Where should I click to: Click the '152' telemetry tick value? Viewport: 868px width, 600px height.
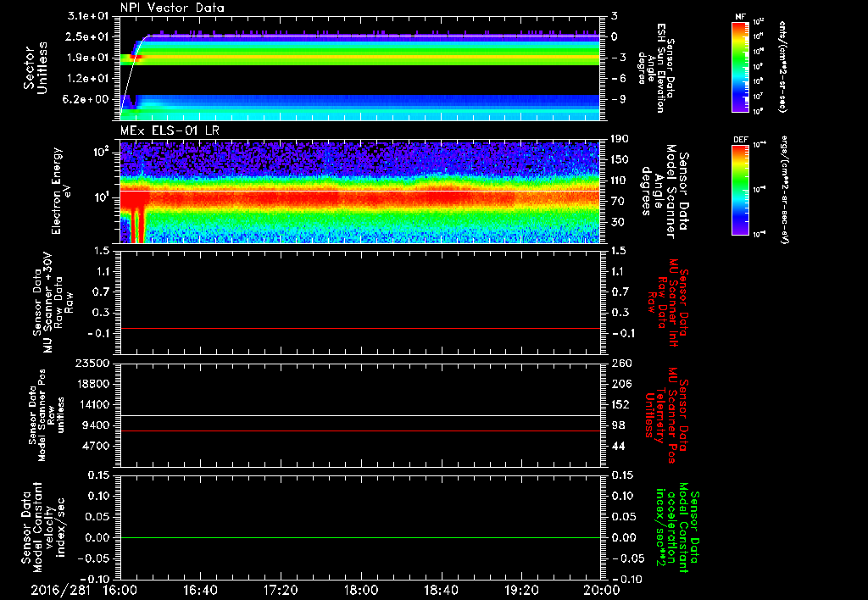coord(620,404)
